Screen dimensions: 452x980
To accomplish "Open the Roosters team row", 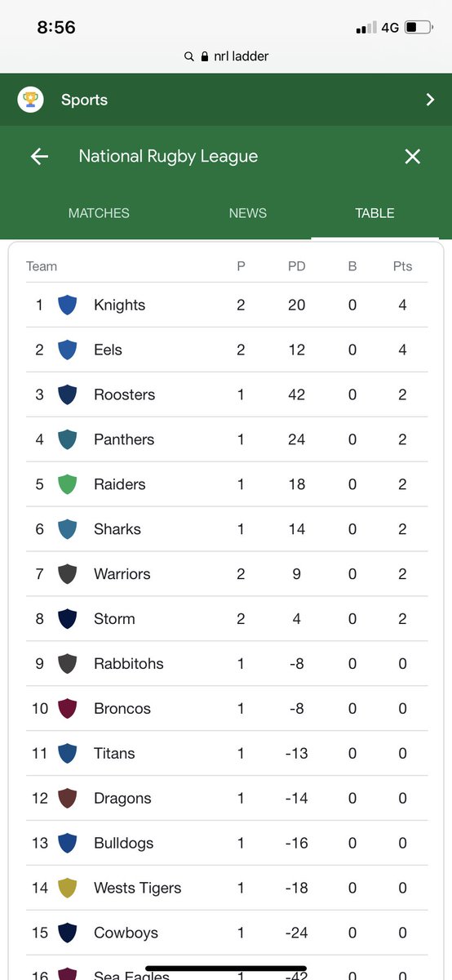I will (x=227, y=394).
